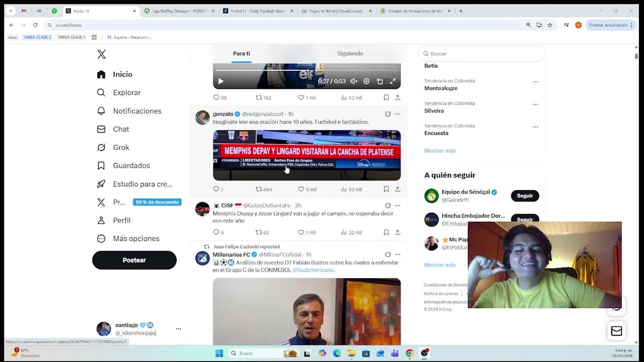The height and width of the screenshot is (362, 644).
Task: Open Grok explain on CISF post
Action: (x=387, y=206)
